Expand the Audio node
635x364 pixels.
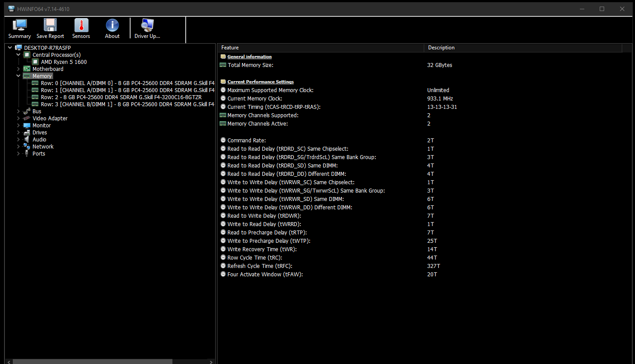point(18,139)
